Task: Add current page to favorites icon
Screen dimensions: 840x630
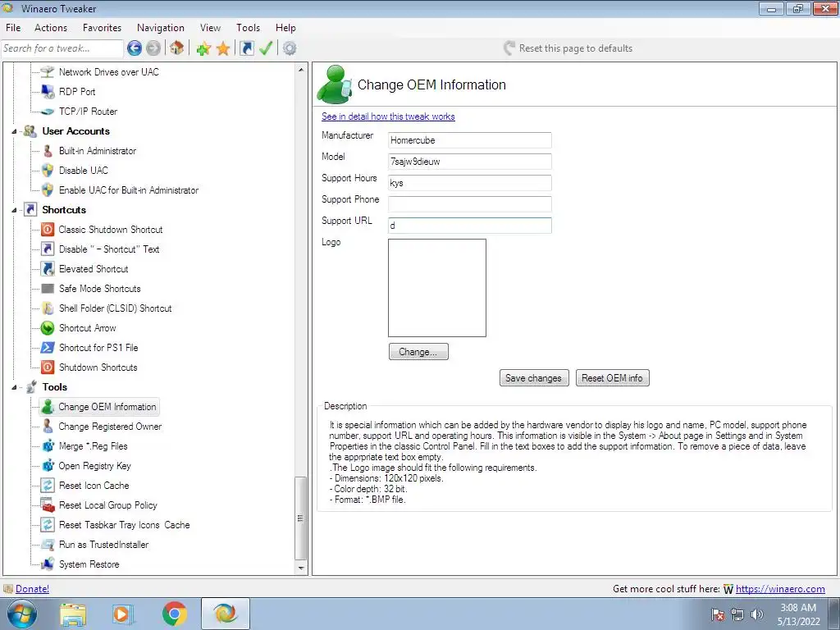Action: (x=203, y=48)
